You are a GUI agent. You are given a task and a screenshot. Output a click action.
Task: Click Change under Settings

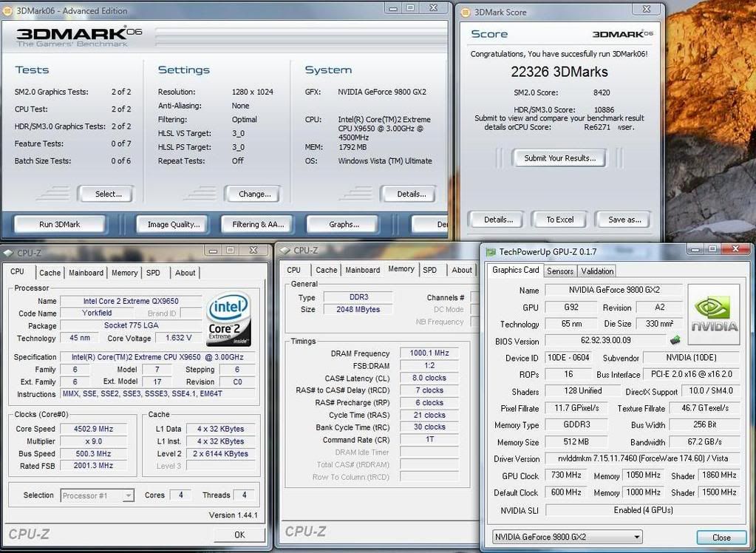click(x=254, y=194)
